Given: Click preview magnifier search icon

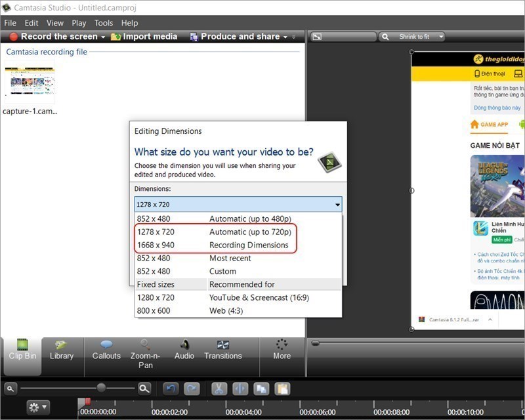Looking at the screenshot, I should pos(385,37).
